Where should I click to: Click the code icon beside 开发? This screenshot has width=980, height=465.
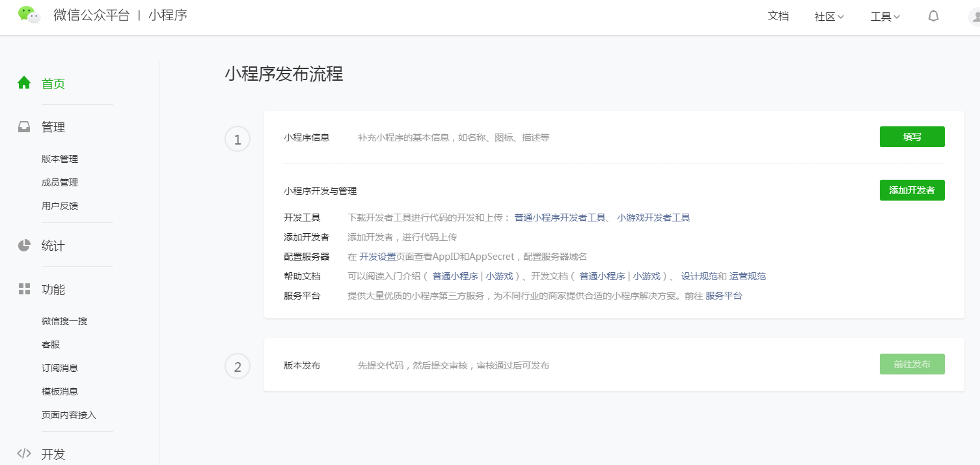tap(24, 453)
